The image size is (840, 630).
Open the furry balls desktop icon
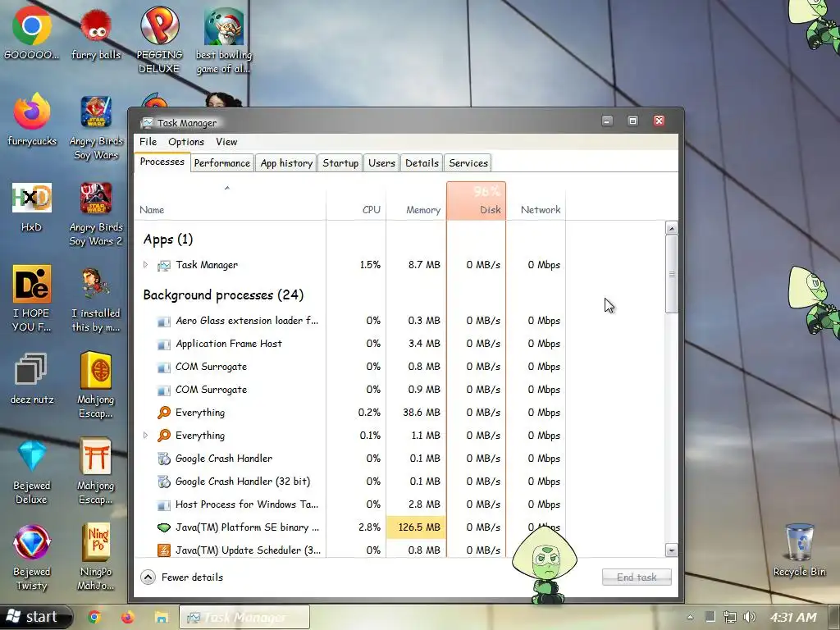click(x=96, y=33)
